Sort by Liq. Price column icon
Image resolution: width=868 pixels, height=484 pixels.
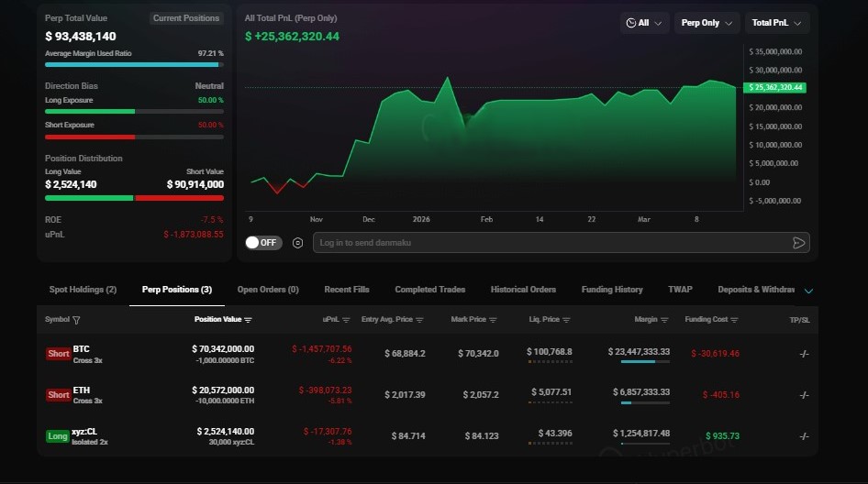pyautogui.click(x=566, y=320)
